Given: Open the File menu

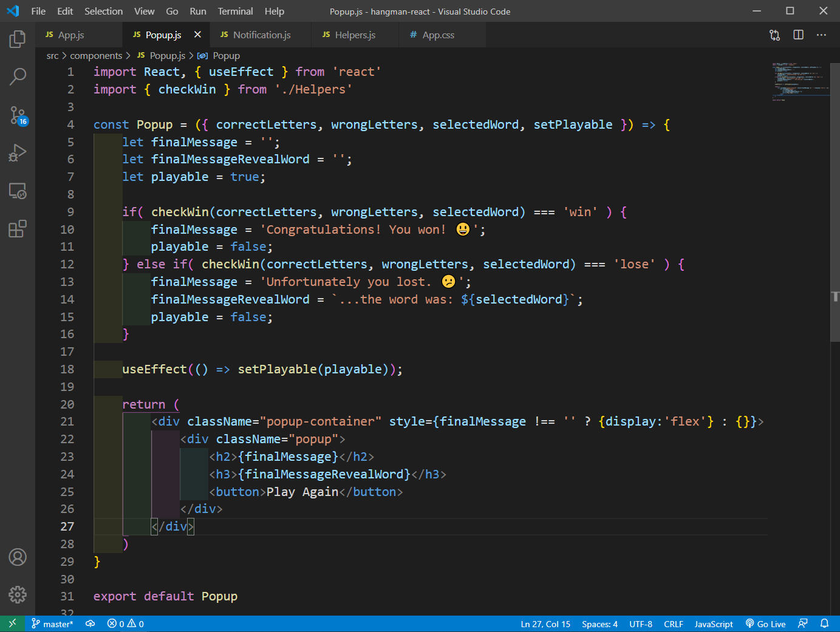Looking at the screenshot, I should pyautogui.click(x=38, y=11).
